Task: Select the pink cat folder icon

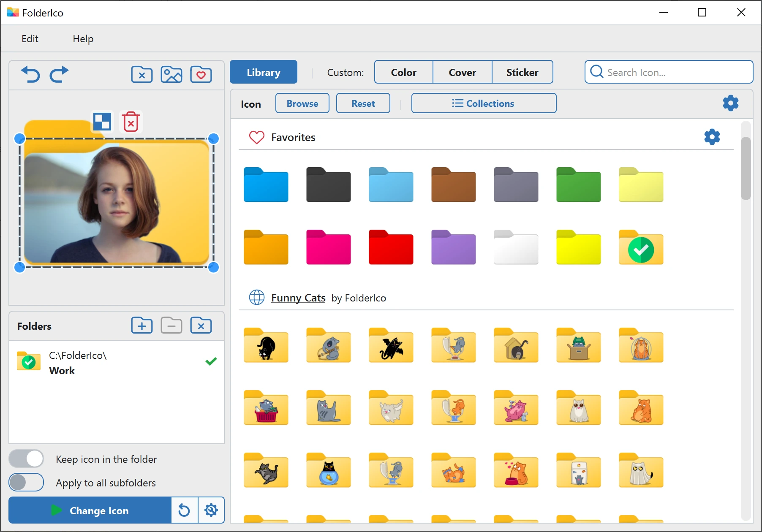Action: (x=516, y=408)
